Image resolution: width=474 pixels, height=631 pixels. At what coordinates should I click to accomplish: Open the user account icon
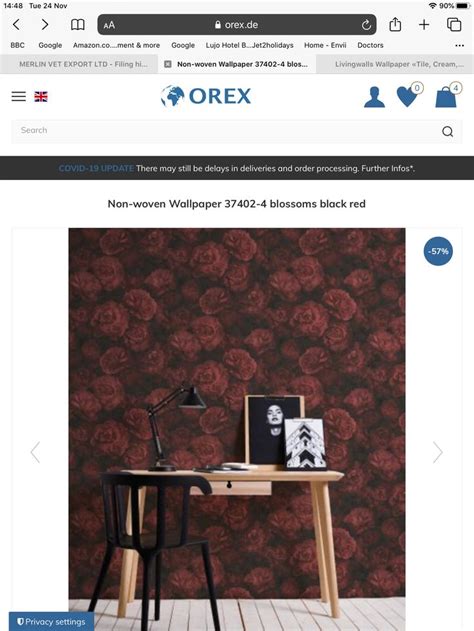click(x=374, y=97)
